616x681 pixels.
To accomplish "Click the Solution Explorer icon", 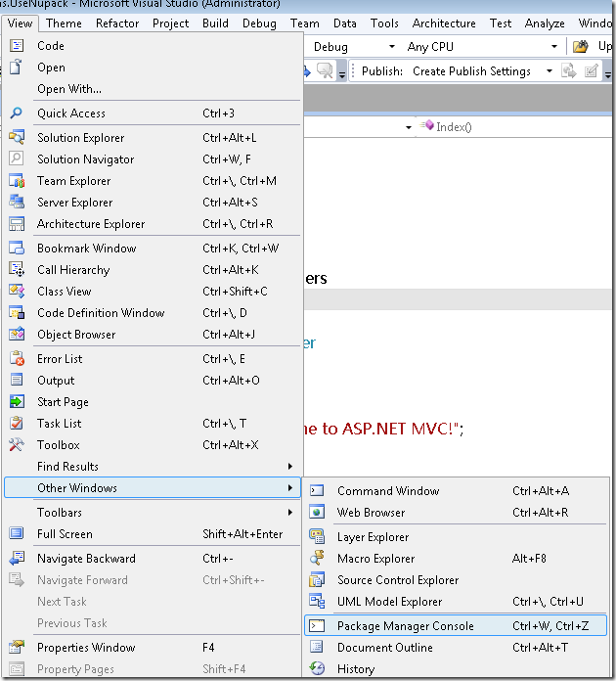I will 17,138.
